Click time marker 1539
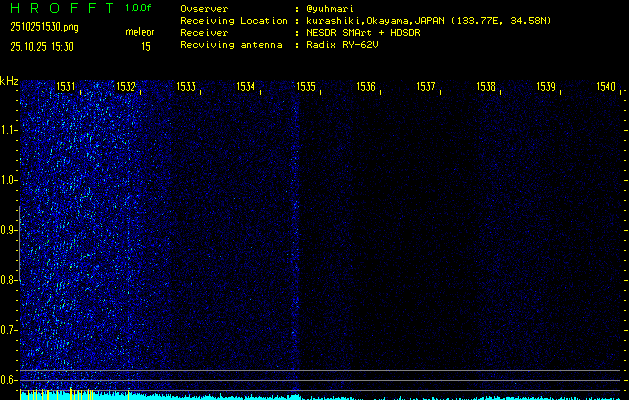Viewport: 629px width, 400px height. click(546, 86)
